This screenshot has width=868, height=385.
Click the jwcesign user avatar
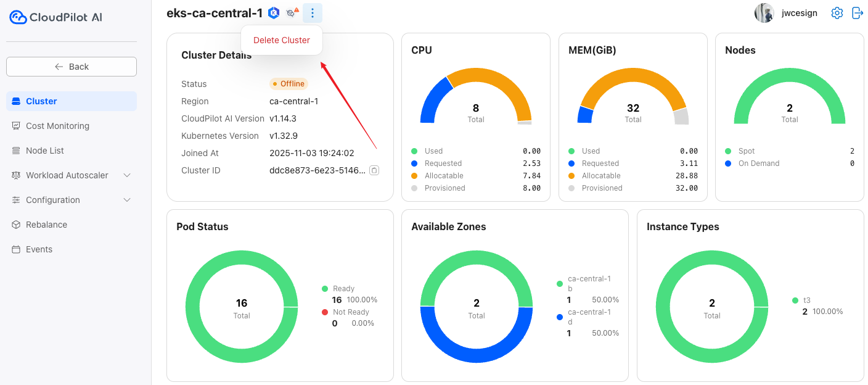(764, 13)
